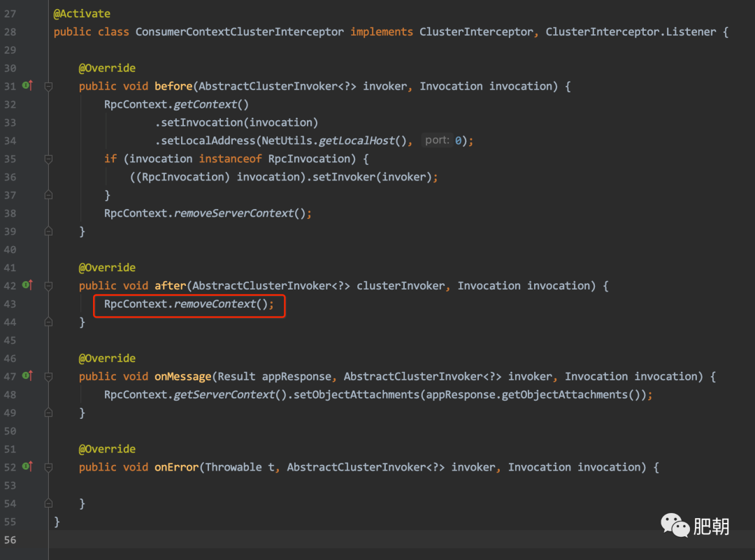This screenshot has width=755, height=560.
Task: Click .setInvocation(invocation) on line 33
Action: click(x=236, y=123)
